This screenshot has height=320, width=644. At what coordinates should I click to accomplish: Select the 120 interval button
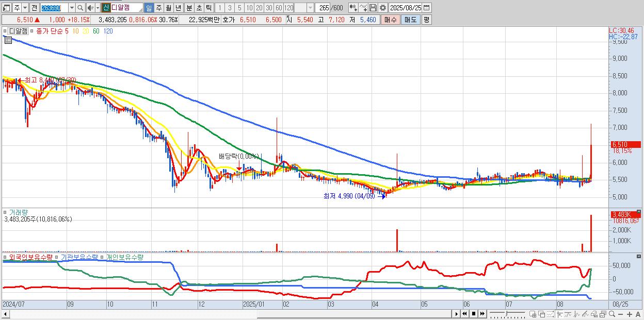[x=288, y=8]
